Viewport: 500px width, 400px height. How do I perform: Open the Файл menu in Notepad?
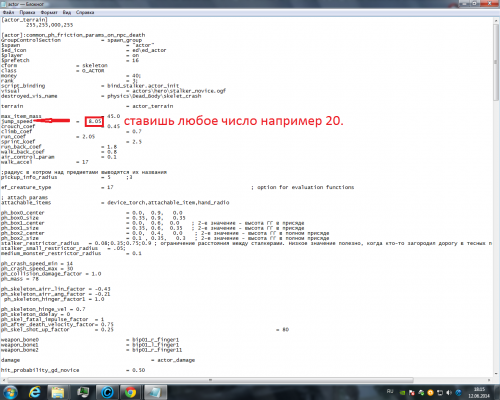[8, 12]
